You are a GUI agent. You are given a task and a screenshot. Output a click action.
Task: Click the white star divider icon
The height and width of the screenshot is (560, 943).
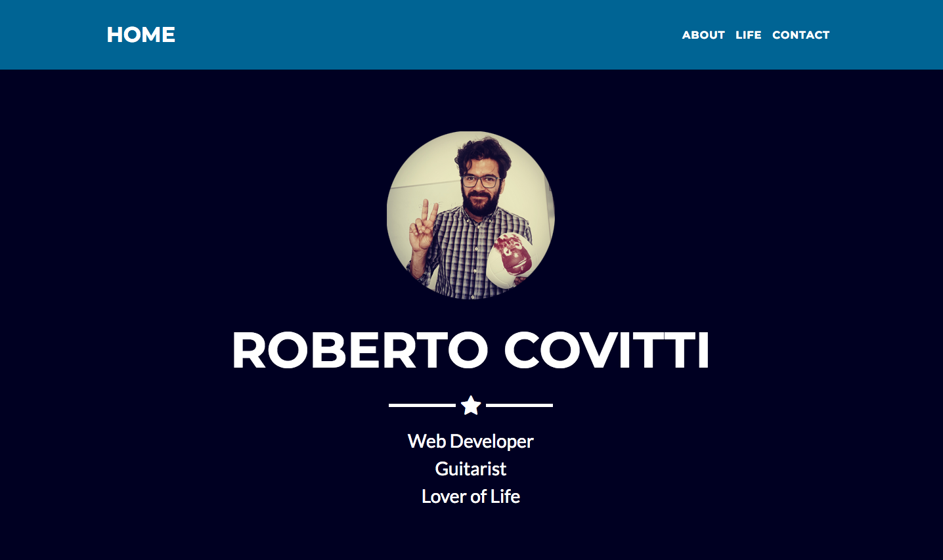[471, 405]
